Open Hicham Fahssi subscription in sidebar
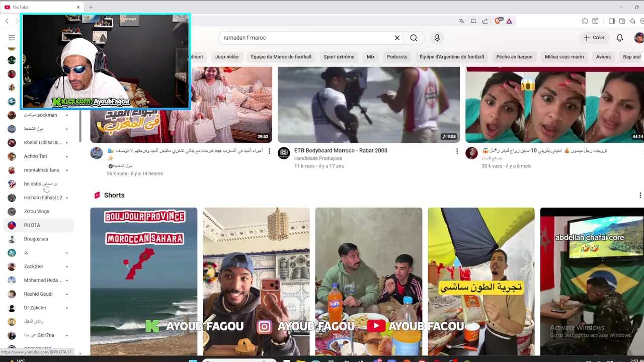This screenshot has height=362, width=644. tap(38, 198)
